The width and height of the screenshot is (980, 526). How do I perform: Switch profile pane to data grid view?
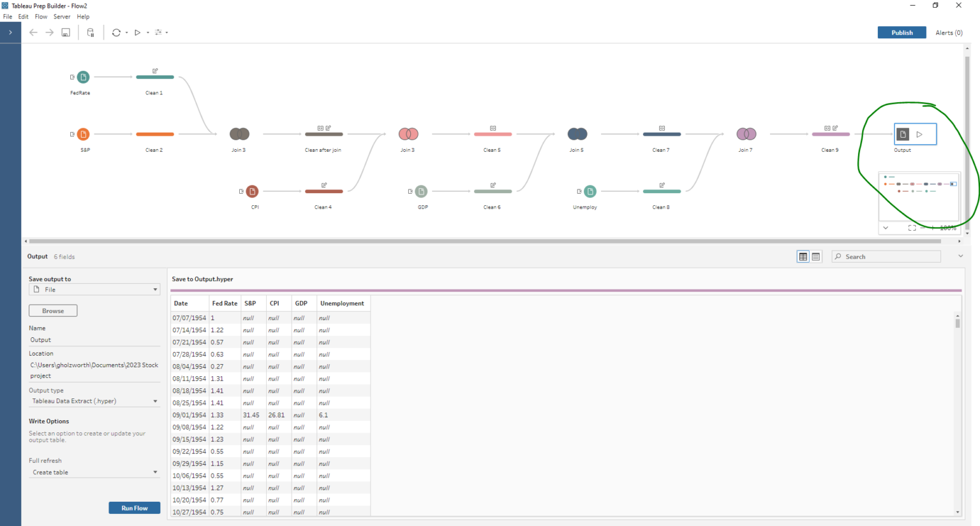(803, 256)
